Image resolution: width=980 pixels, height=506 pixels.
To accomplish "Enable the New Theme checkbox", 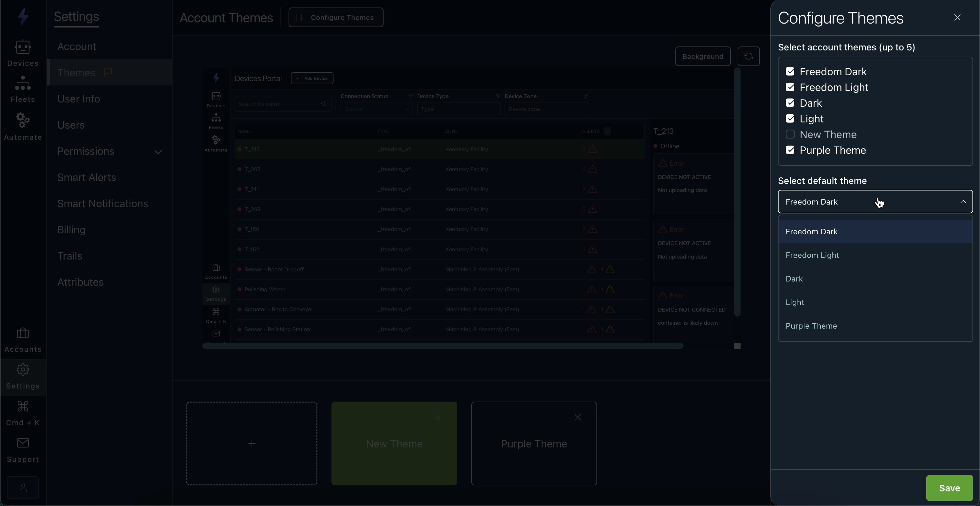I will pyautogui.click(x=790, y=135).
